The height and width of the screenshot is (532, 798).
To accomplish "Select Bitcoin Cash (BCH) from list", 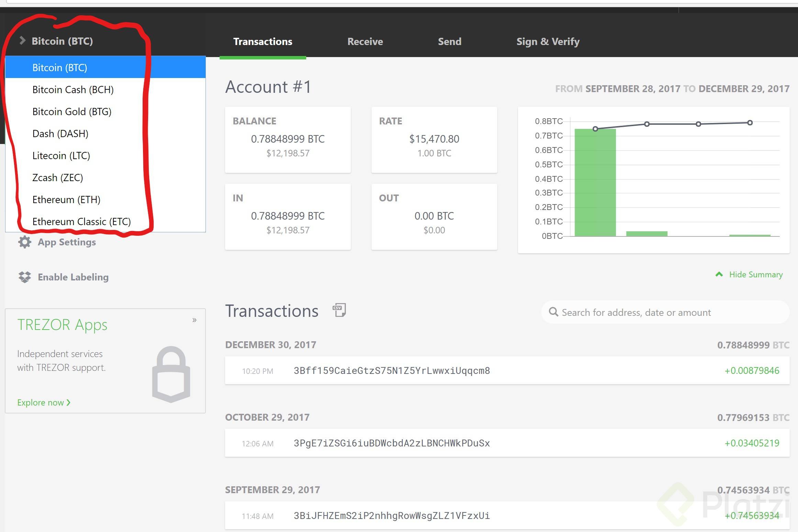I will click(73, 90).
